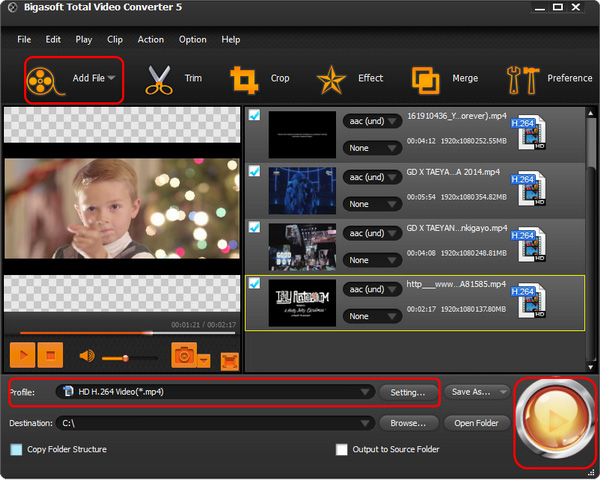Seek on the video progress bar
The image size is (600, 480).
pyautogui.click(x=127, y=333)
